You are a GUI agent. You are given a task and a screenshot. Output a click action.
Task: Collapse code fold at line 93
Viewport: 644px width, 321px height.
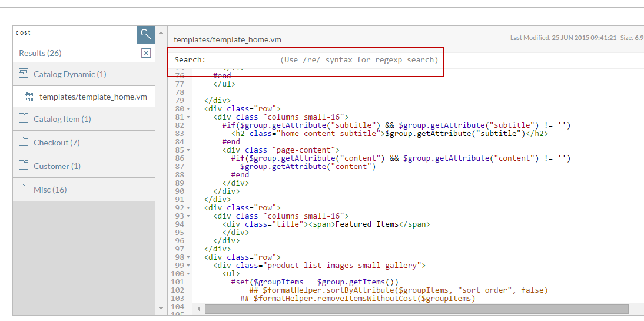click(x=188, y=216)
